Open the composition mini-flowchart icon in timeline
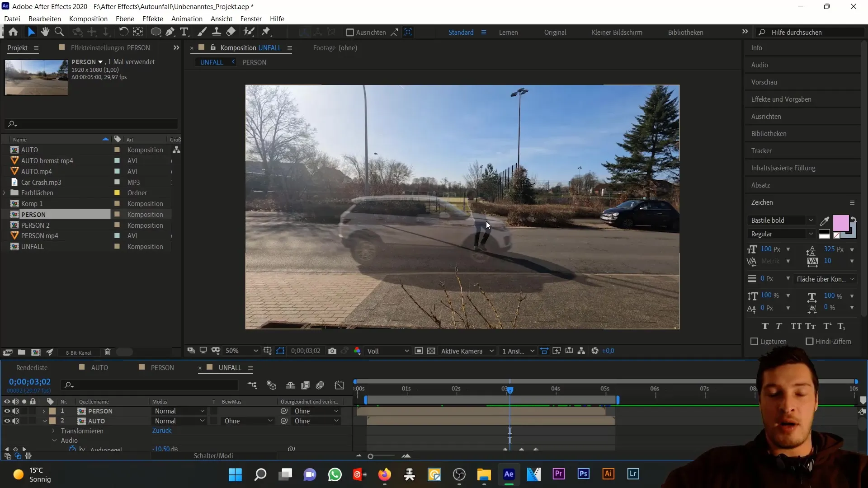868x488 pixels. 252,385
